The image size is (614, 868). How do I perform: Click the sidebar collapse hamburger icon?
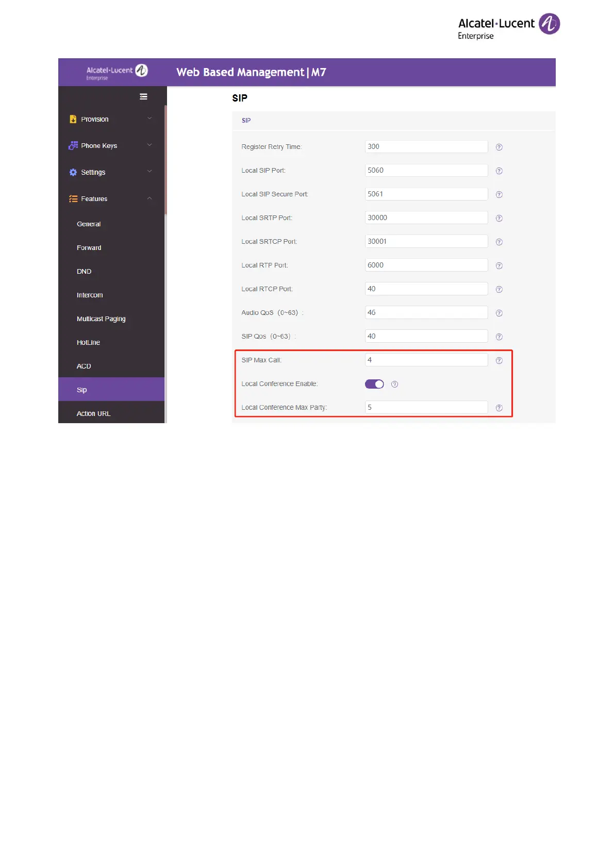[143, 96]
